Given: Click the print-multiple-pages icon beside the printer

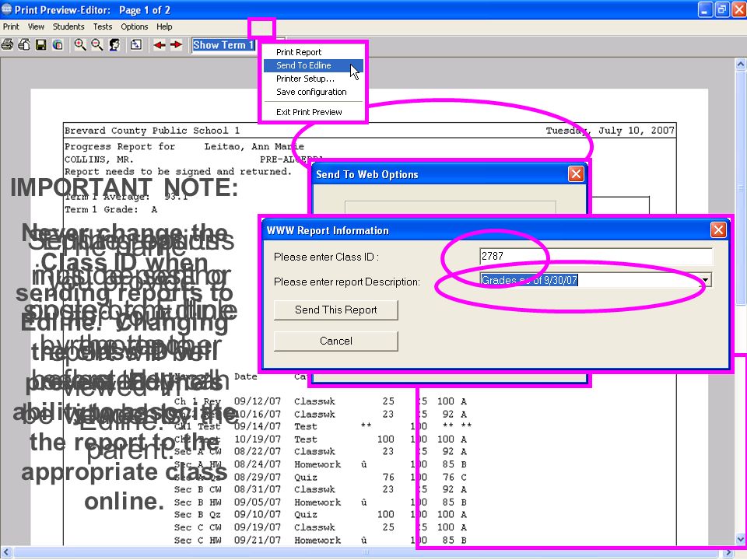Looking at the screenshot, I should pyautogui.click(x=24, y=45).
